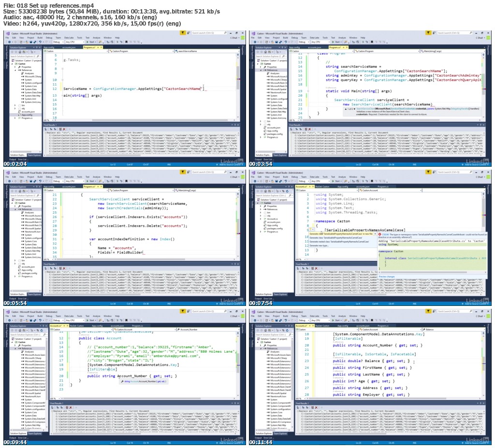Image resolution: width=495 pixels, height=448 pixels.
Task: Click the bookmark icon in the 00:02:04 frame toolbar
Action: (126, 42)
